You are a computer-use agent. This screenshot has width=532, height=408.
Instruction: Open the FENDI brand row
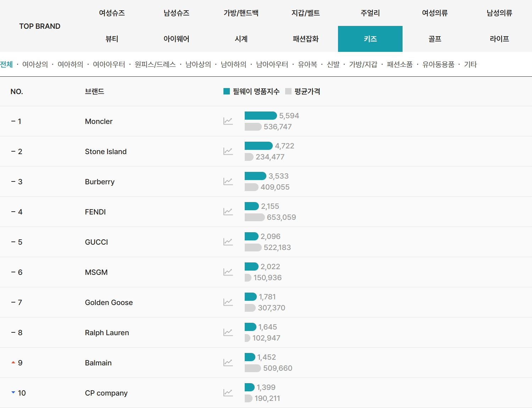pyautogui.click(x=266, y=212)
